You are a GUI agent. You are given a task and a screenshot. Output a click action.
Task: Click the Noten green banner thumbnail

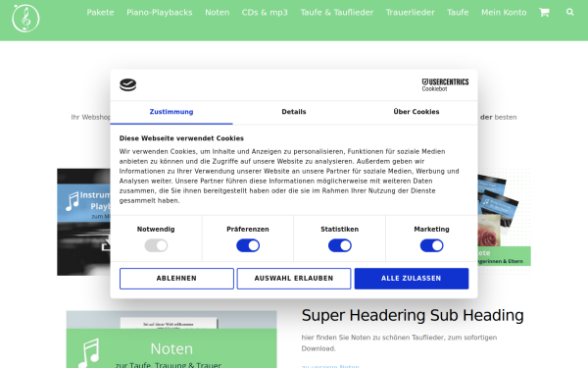pos(171,340)
